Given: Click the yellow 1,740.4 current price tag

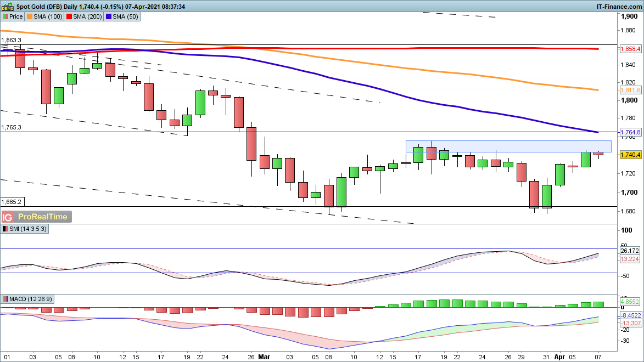Looking at the screenshot, I should [x=630, y=155].
